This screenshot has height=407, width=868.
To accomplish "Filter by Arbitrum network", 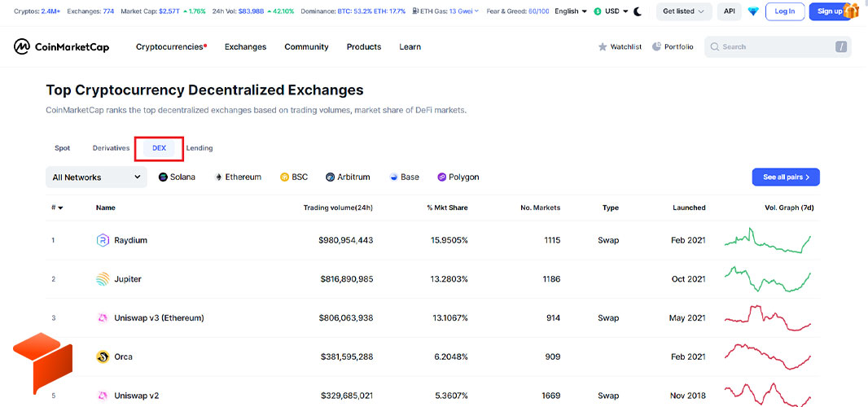I will click(348, 177).
